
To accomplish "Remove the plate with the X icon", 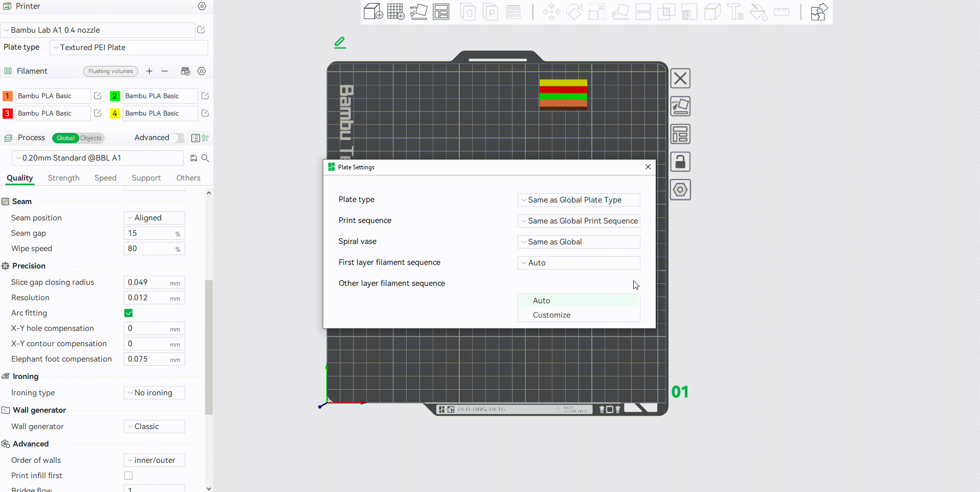I will click(x=680, y=78).
